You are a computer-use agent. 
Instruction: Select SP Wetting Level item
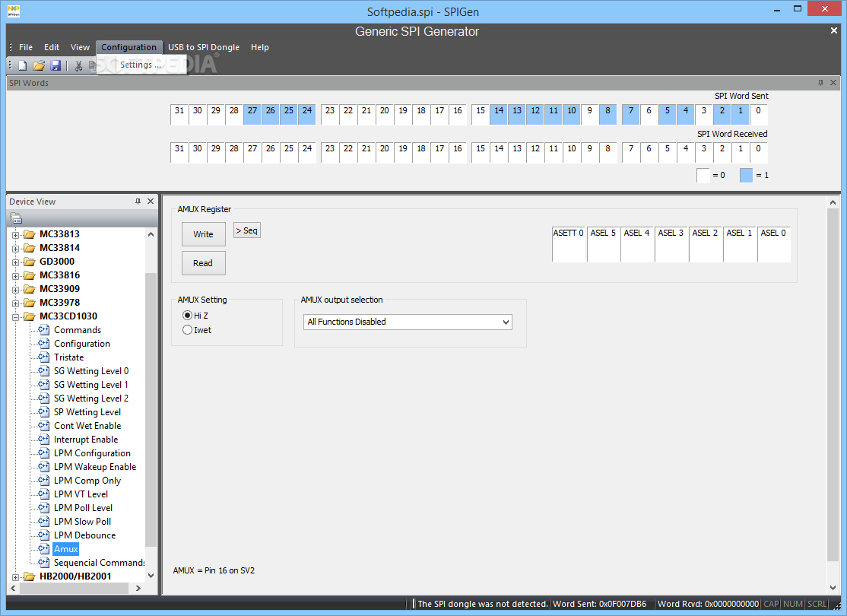point(87,411)
